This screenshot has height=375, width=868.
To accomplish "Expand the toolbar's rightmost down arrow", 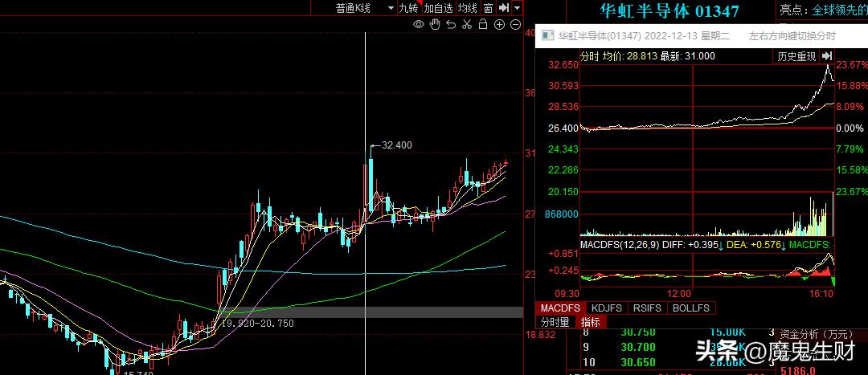I will click(x=517, y=8).
